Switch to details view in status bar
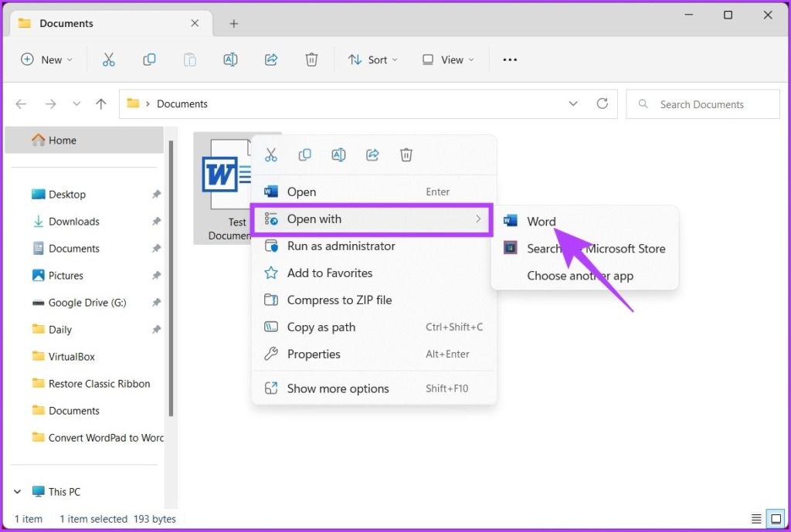The image size is (791, 532). coord(756,518)
